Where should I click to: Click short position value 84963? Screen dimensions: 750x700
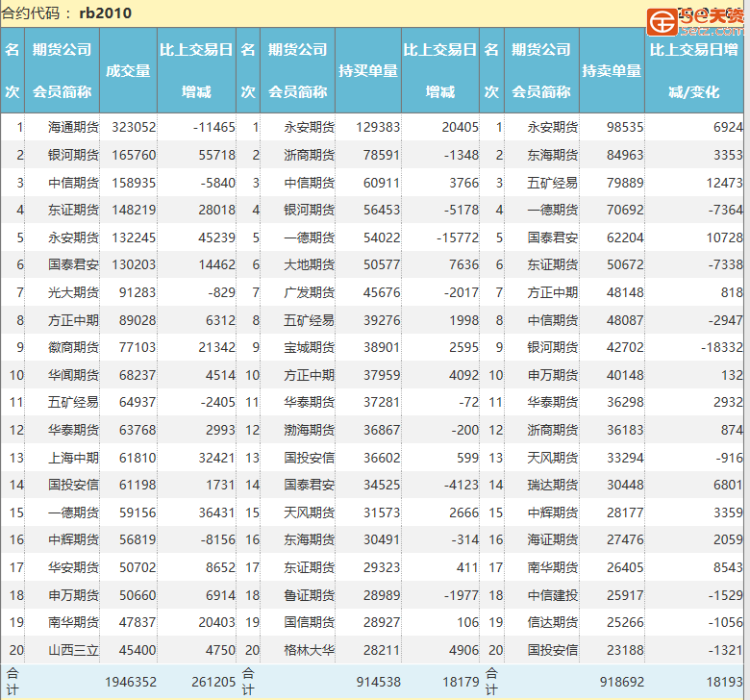(x=625, y=155)
